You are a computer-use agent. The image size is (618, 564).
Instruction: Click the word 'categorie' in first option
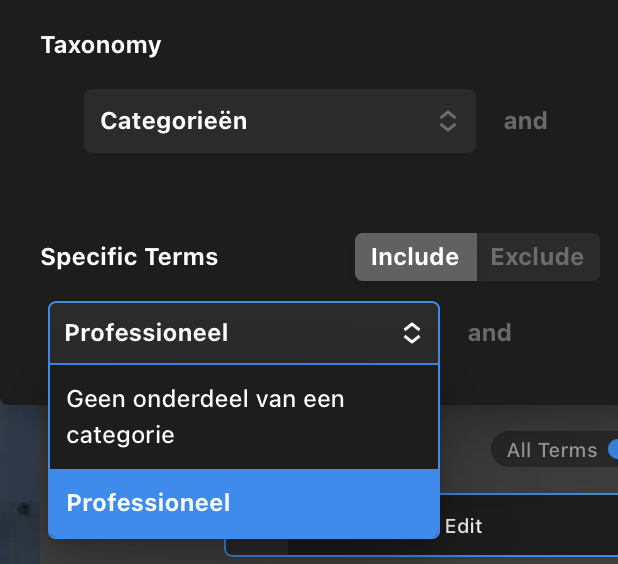click(x=120, y=436)
